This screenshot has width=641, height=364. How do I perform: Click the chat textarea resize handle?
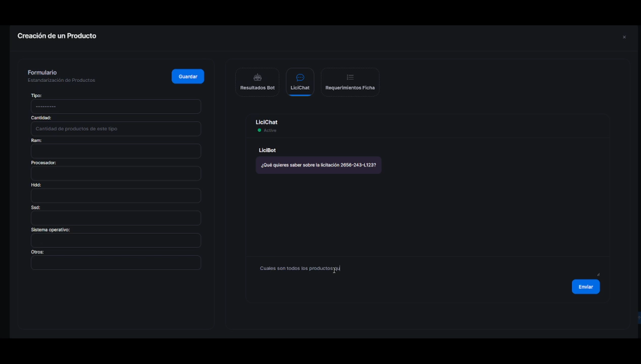(x=598, y=274)
